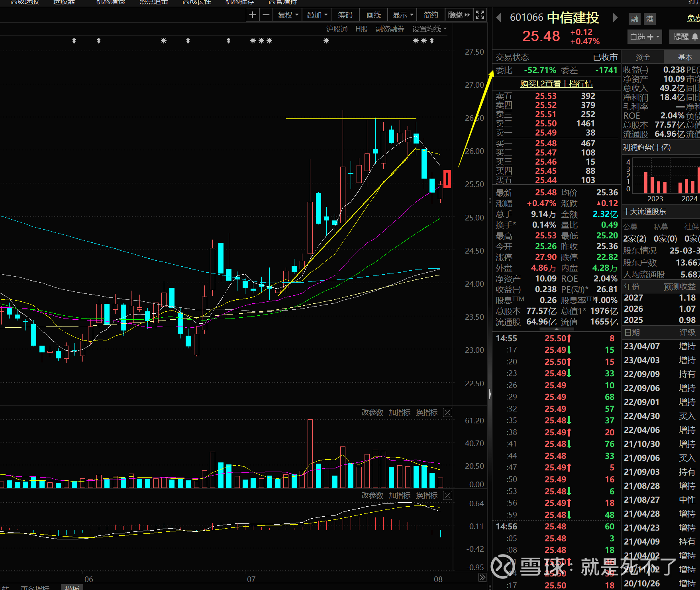Viewport: 700px width, 590px height.
Task: Zoom out chart with minus button
Action: click(x=266, y=15)
